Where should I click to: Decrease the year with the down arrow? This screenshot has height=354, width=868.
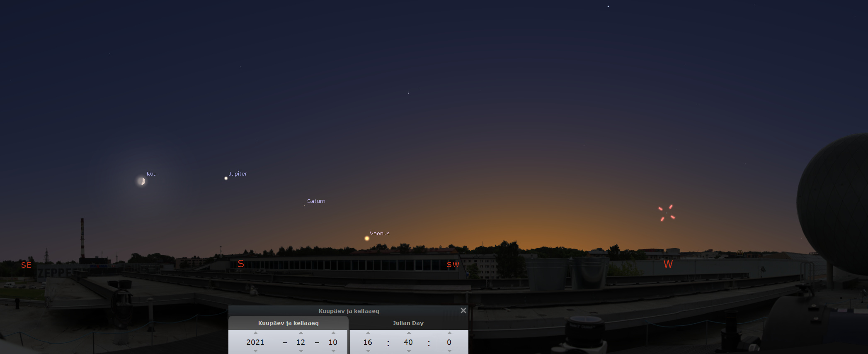(255, 351)
